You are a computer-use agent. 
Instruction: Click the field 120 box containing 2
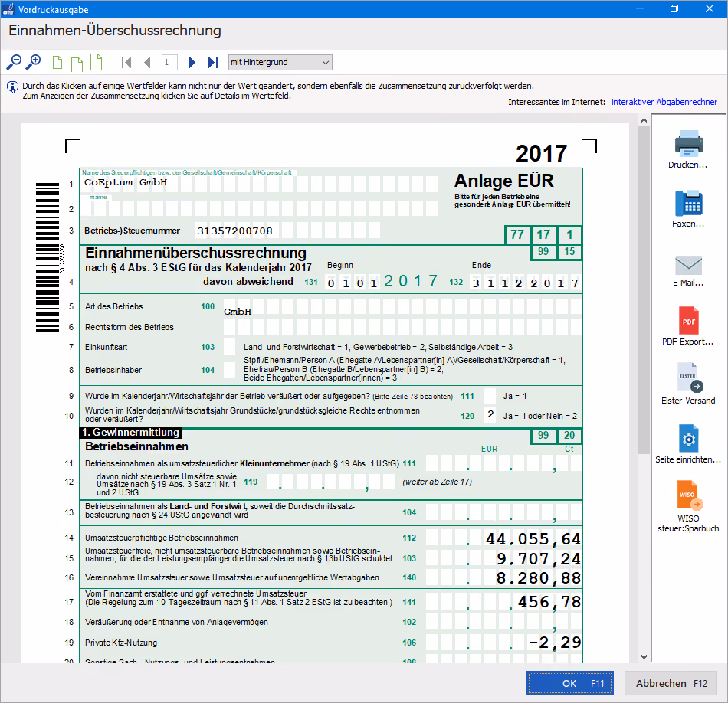[x=490, y=414]
